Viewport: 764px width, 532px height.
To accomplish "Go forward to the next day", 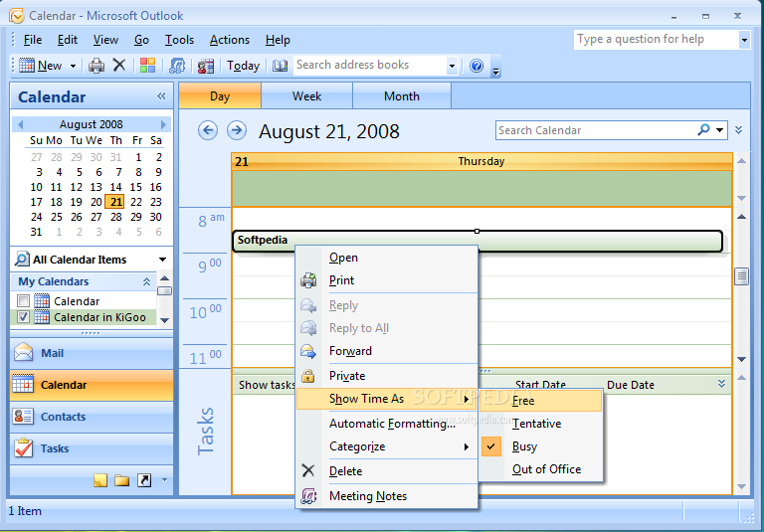I will (237, 130).
